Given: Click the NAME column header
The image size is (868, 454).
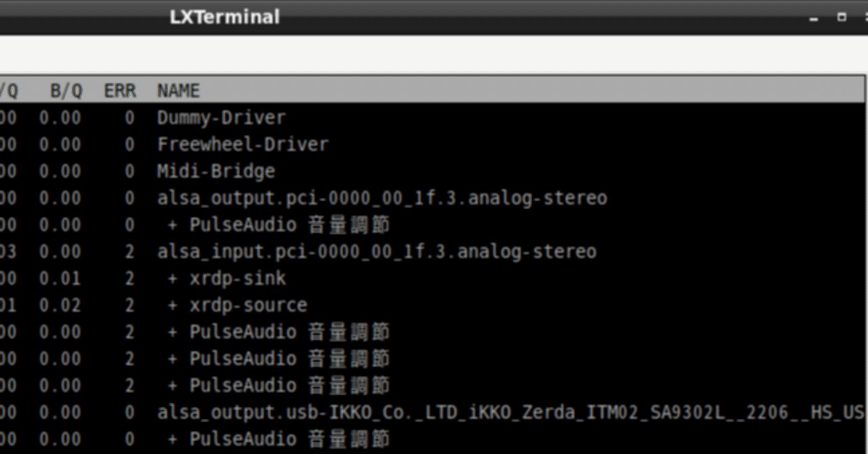Looking at the screenshot, I should [178, 90].
